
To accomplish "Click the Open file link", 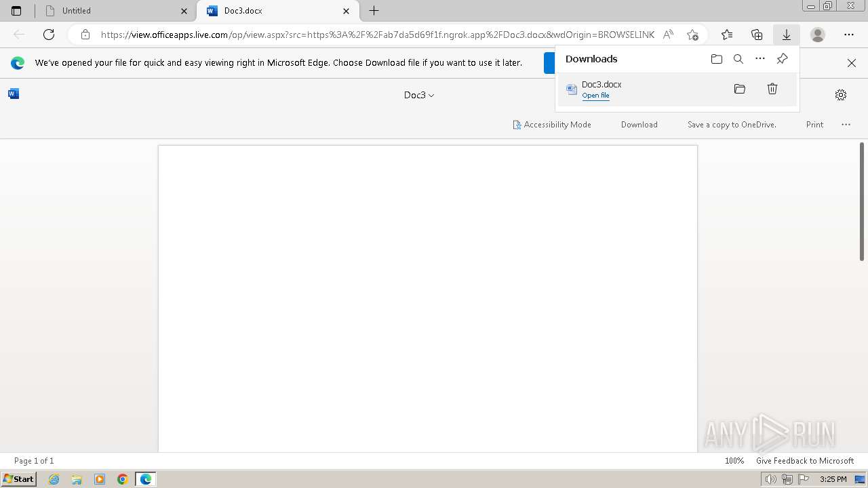I will click(595, 96).
